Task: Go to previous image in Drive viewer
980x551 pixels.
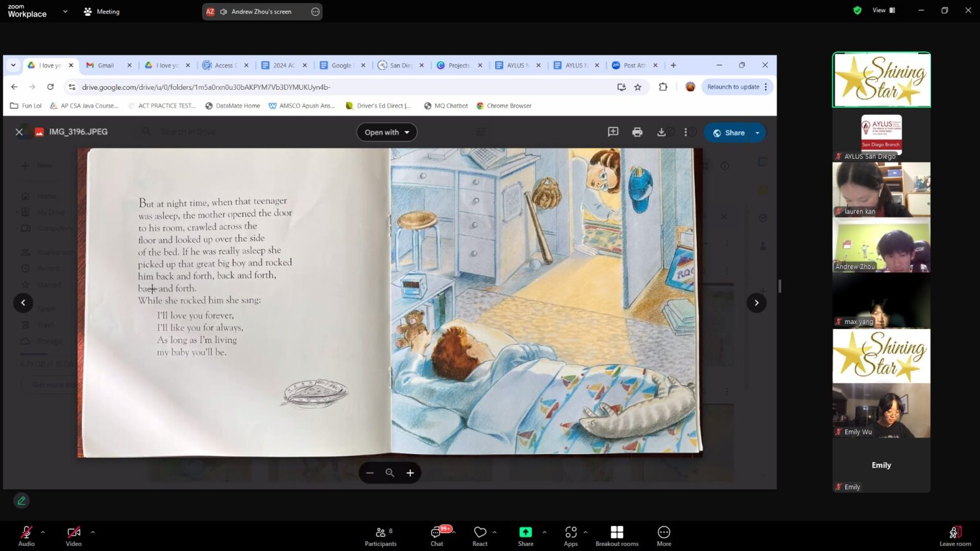Action: click(23, 303)
